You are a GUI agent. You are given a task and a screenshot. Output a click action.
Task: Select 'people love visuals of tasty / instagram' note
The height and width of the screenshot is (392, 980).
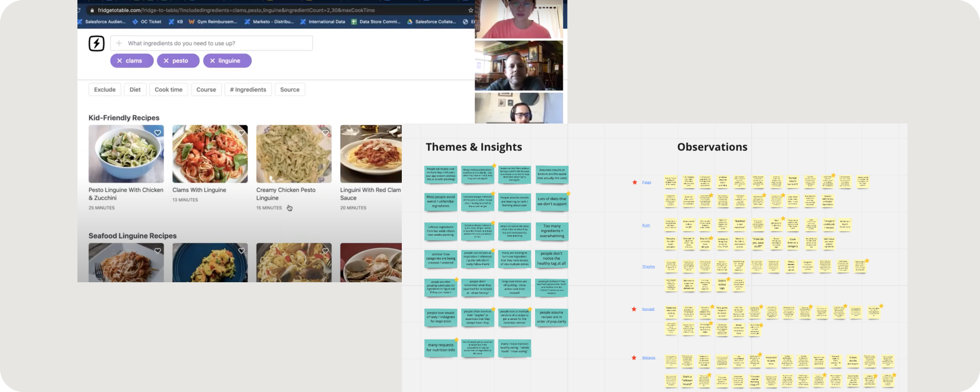point(441,317)
